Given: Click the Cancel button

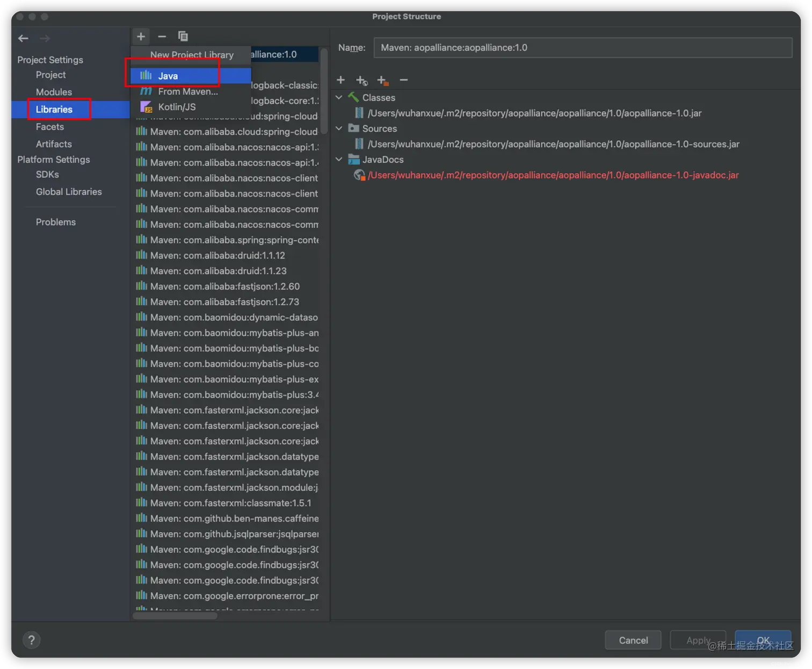Looking at the screenshot, I should tap(633, 640).
